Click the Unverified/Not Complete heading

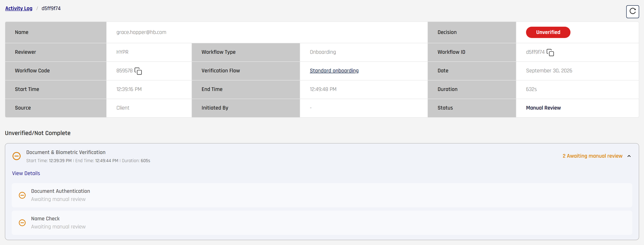(38, 133)
